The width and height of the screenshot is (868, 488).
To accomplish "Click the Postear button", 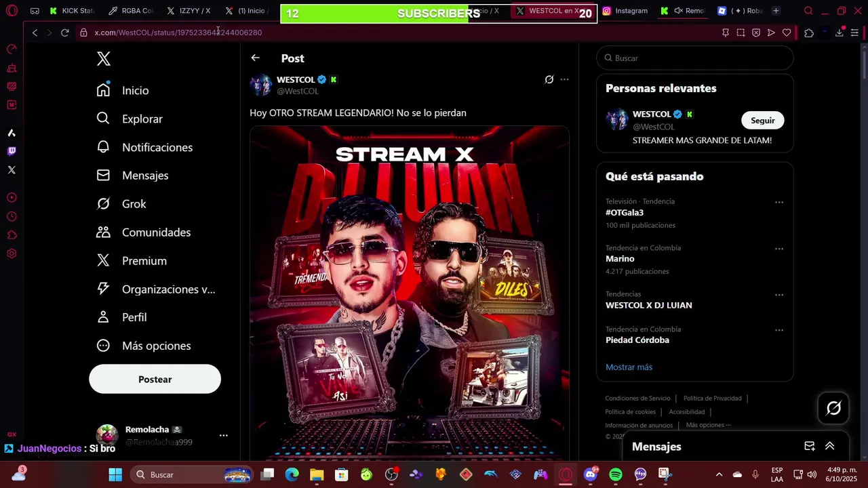I will (155, 379).
